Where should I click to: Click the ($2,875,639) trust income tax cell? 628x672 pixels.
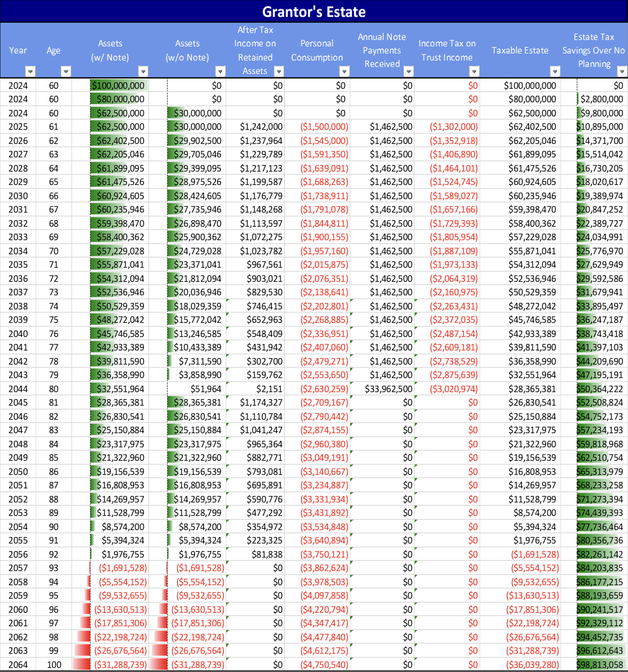[x=447, y=375]
